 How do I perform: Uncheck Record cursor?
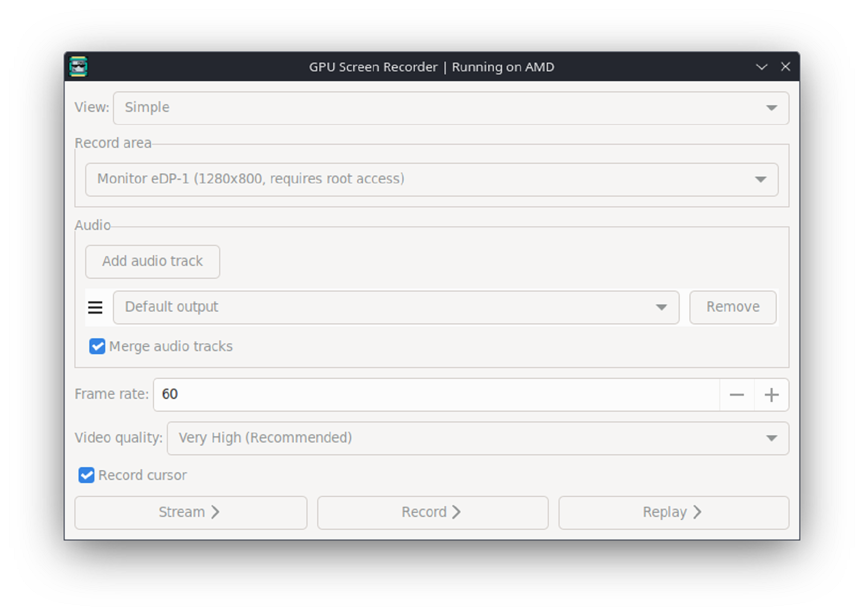(x=86, y=475)
